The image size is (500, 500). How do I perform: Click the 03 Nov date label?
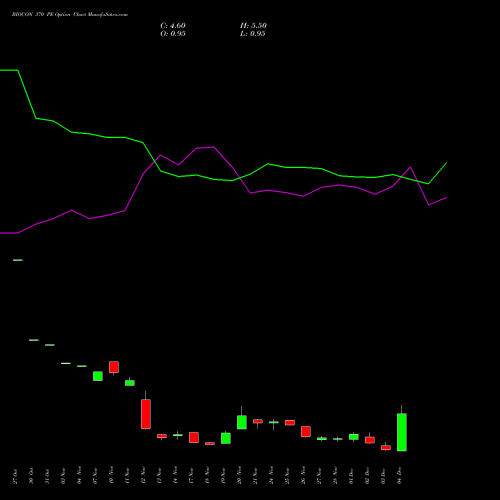(x=63, y=476)
